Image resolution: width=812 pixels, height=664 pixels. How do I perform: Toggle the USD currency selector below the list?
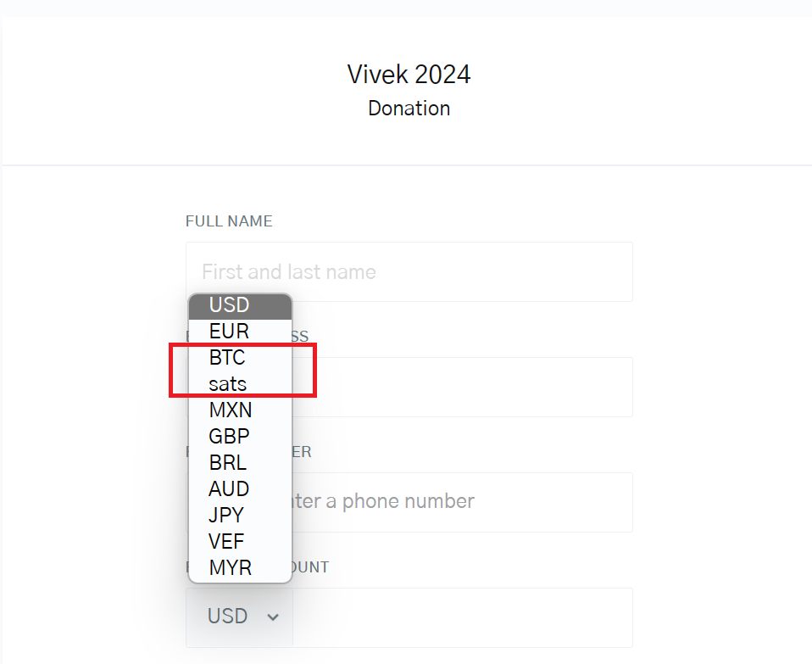click(227, 617)
